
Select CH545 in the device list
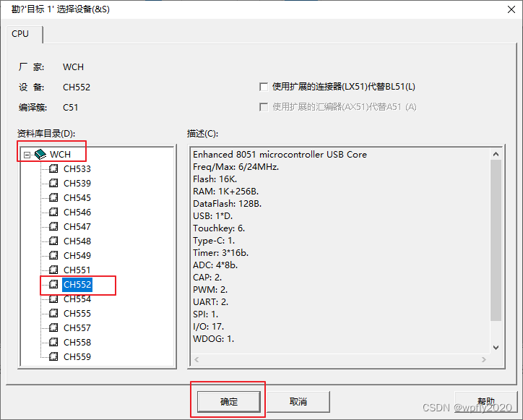pyautogui.click(x=77, y=197)
